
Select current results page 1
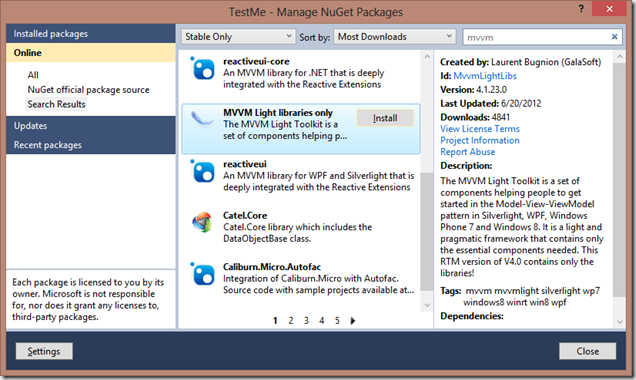[x=275, y=320]
